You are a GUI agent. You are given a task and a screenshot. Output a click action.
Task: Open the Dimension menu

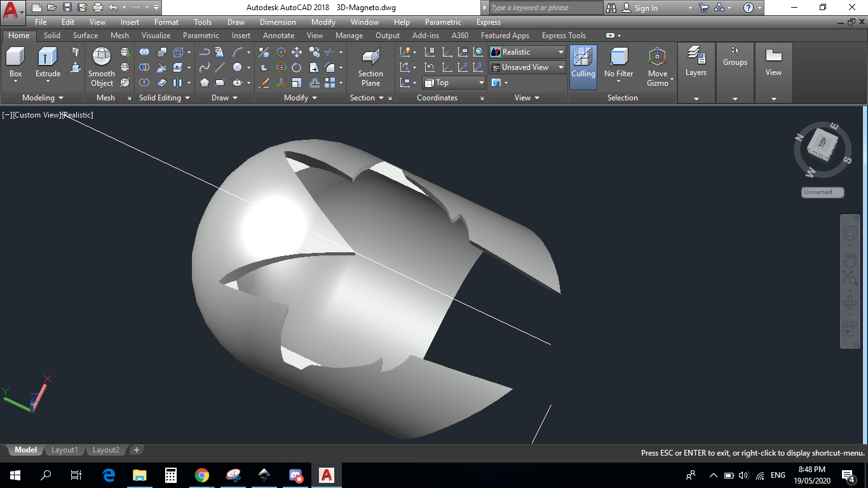click(x=278, y=22)
